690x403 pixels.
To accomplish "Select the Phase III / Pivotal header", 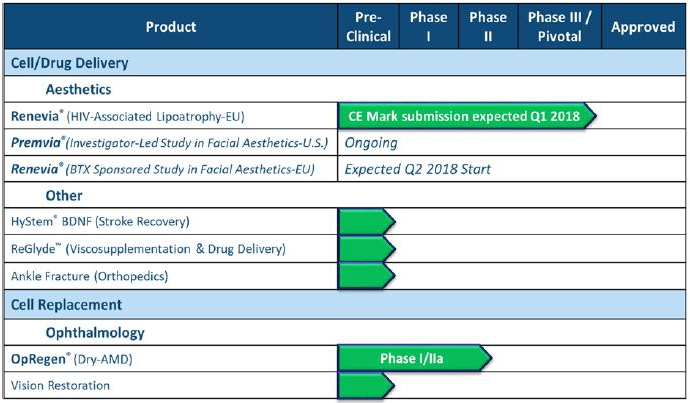I will tap(560, 27).
